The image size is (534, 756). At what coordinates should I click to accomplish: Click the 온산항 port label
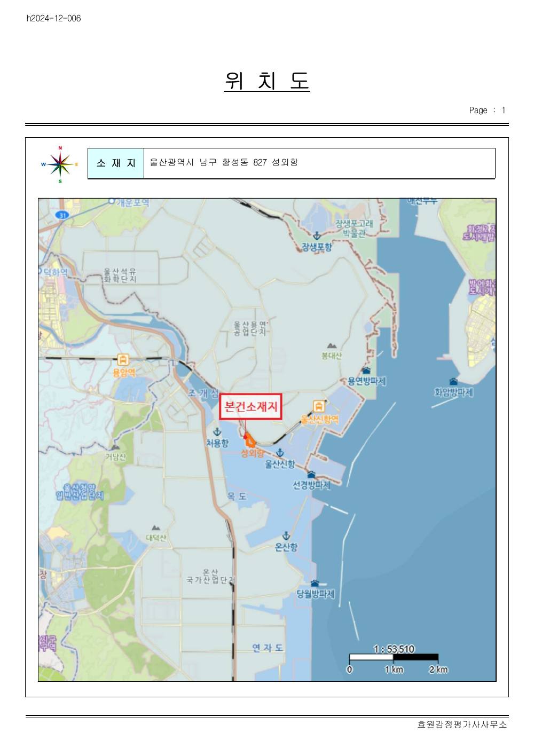tap(286, 547)
